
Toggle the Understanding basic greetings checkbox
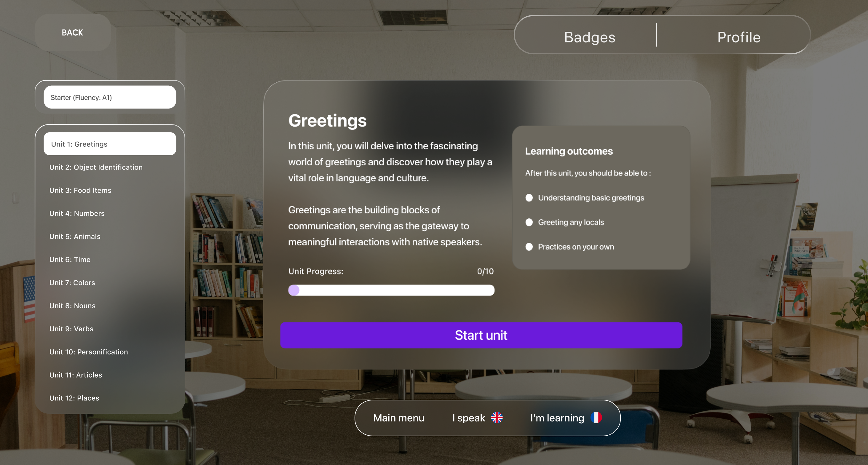528,197
